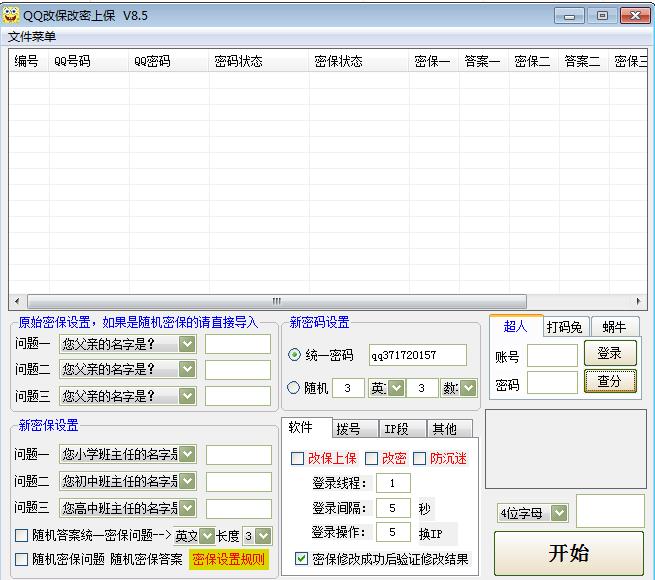
Task: Open the 英 random password dropdown
Action: pos(396,388)
